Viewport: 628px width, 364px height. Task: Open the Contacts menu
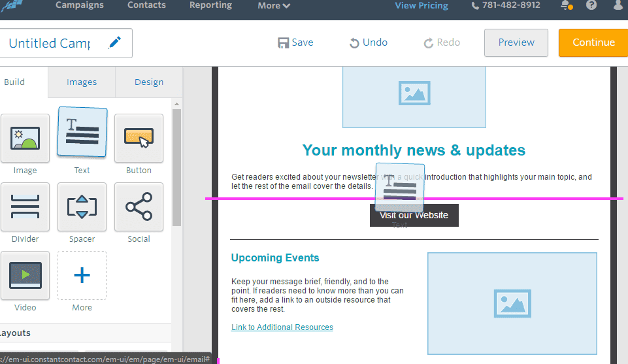point(146,5)
